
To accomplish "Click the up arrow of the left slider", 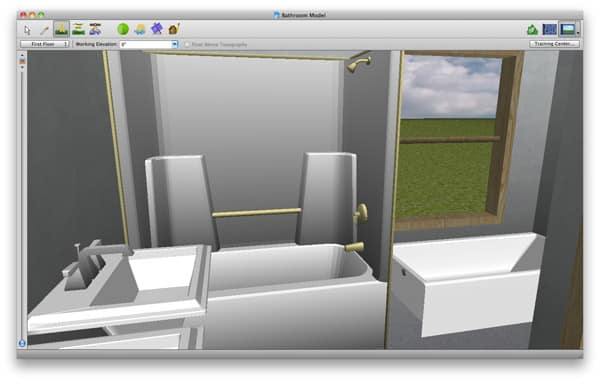I will 22,55.
